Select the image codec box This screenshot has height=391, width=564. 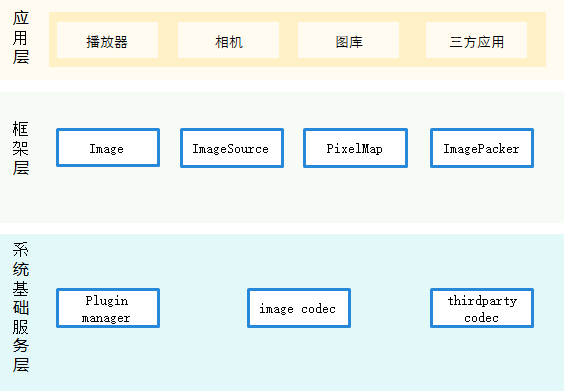click(299, 308)
